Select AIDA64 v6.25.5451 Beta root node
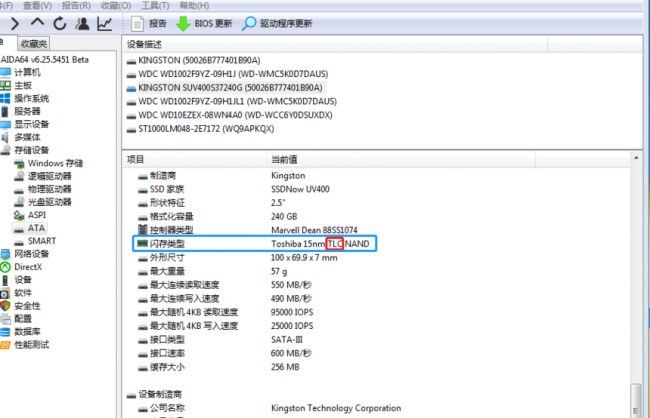The width and height of the screenshot is (650, 418). (45, 60)
